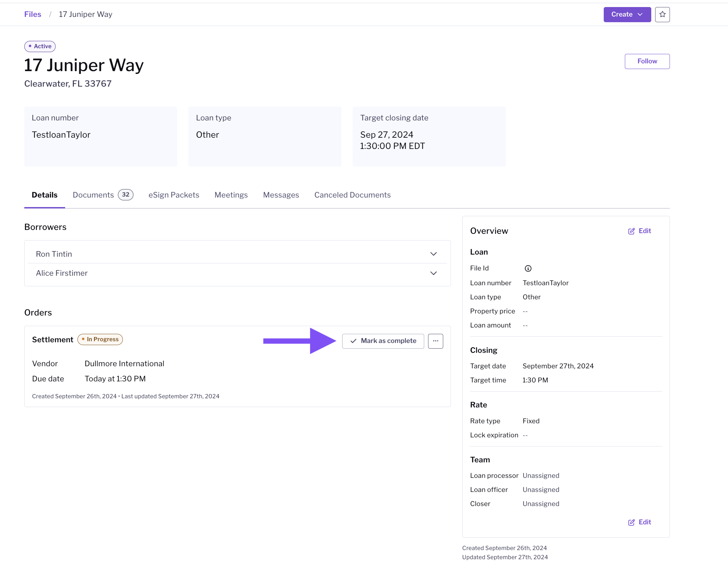Expand Alice Firstimer borrower row

(237, 273)
